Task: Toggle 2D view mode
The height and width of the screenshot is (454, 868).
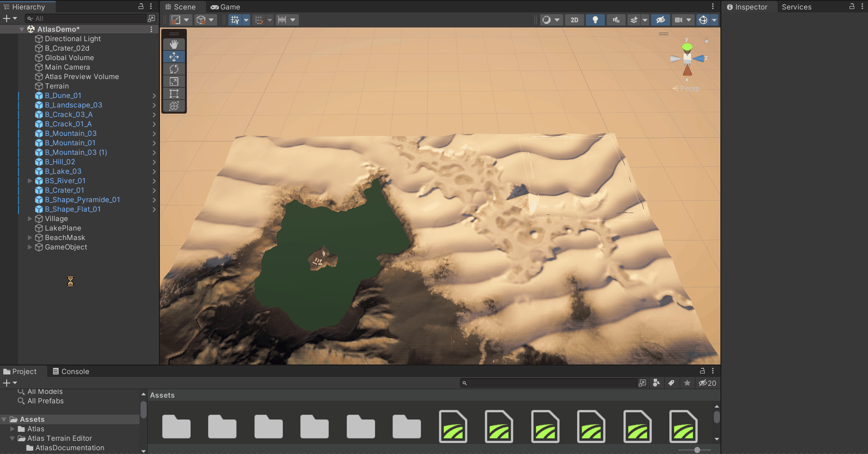Action: 574,20
